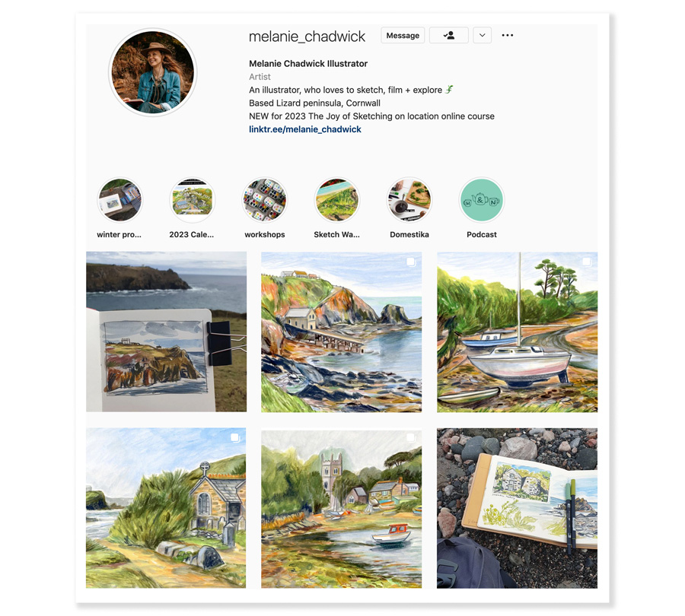Open the Sketch Wa... story highlight
This screenshot has height=616, width=685.
[x=337, y=200]
